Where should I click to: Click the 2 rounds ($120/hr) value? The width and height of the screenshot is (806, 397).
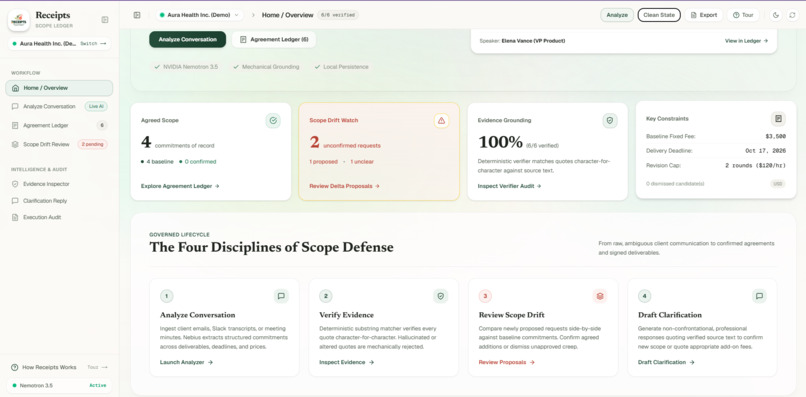coord(755,166)
